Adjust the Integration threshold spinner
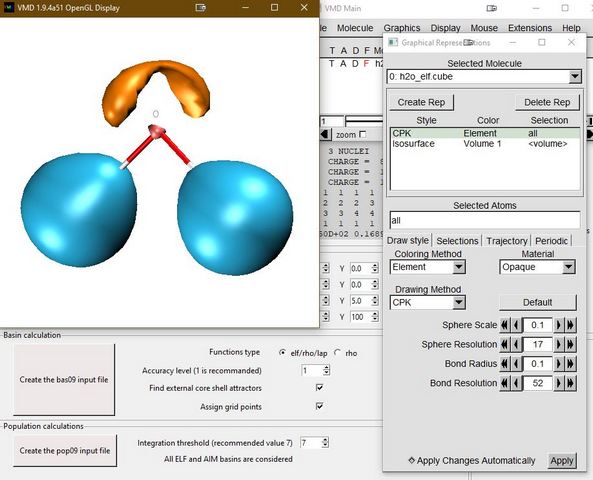The image size is (593, 480). pos(325,443)
